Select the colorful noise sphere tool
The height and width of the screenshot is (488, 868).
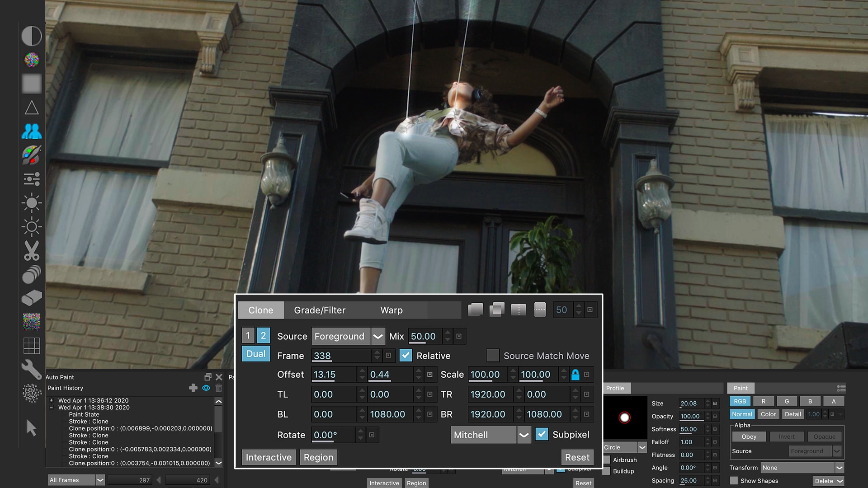pyautogui.click(x=32, y=60)
